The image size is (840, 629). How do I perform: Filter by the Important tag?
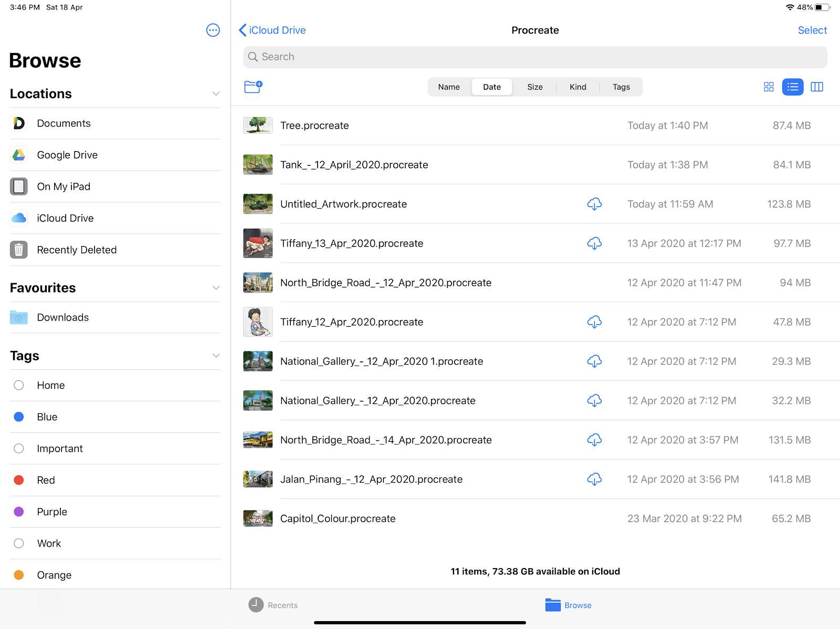tap(115, 449)
